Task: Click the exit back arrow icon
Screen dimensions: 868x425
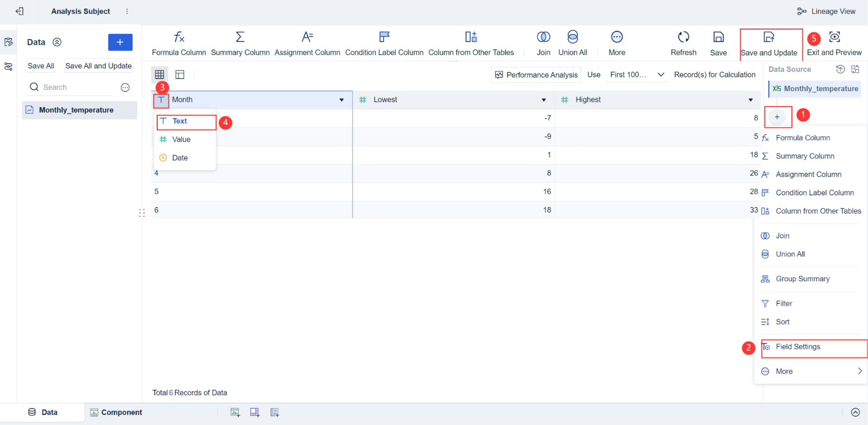Action: (20, 11)
